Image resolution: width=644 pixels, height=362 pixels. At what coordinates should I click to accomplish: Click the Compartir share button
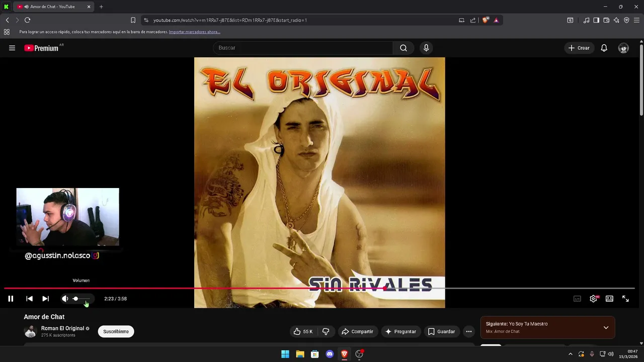(357, 331)
